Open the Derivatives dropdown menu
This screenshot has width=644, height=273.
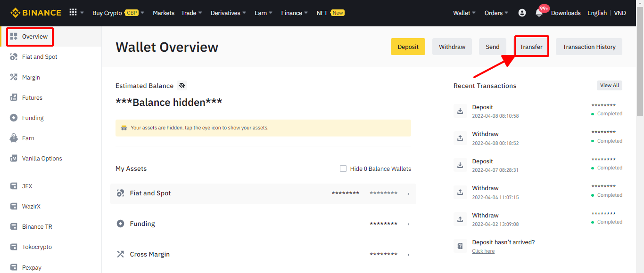tap(229, 13)
